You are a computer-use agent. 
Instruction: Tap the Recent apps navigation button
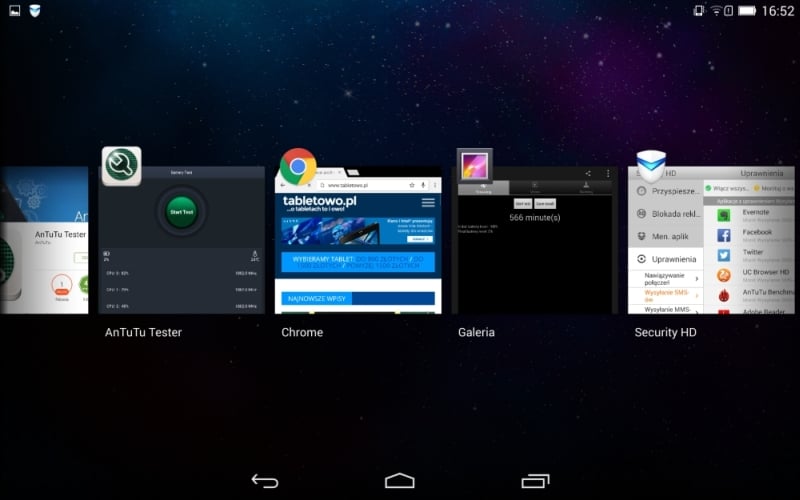[x=535, y=481]
